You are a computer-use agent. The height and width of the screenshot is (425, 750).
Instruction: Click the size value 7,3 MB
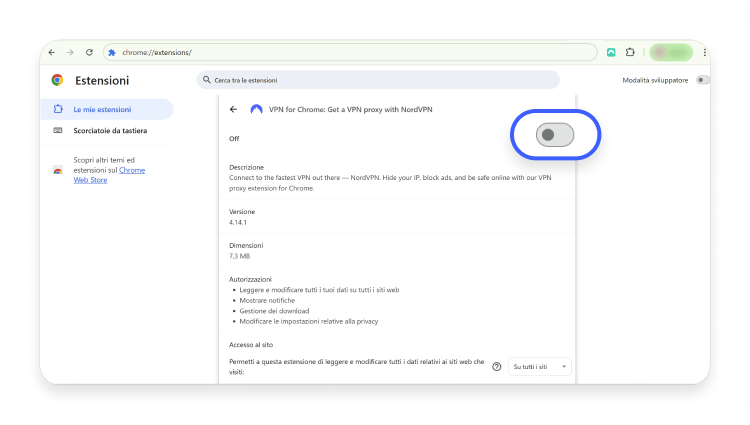point(239,256)
